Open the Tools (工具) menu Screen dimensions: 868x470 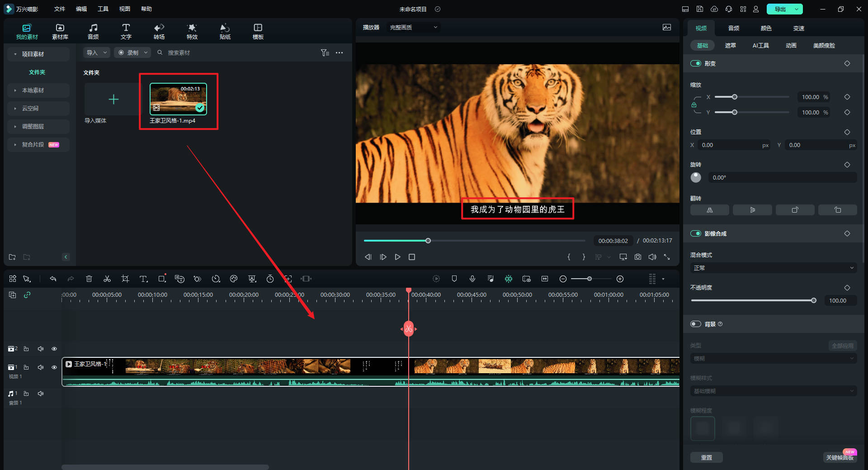click(x=103, y=9)
